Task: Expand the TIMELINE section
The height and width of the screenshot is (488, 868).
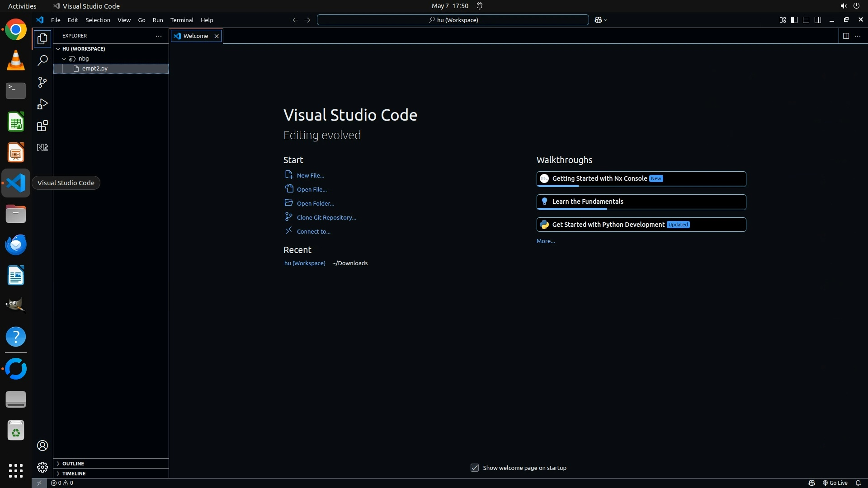Action: click(x=74, y=473)
